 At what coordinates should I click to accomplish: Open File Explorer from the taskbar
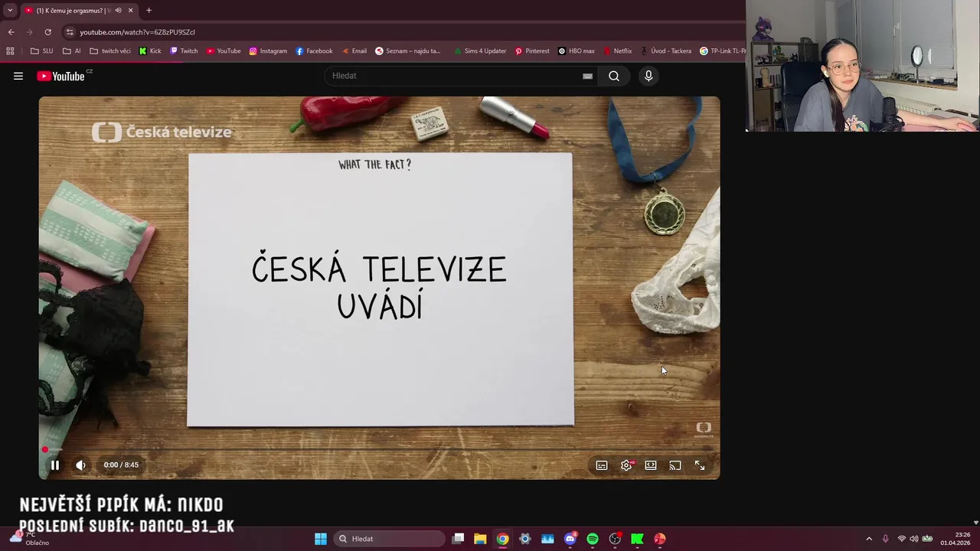480,539
